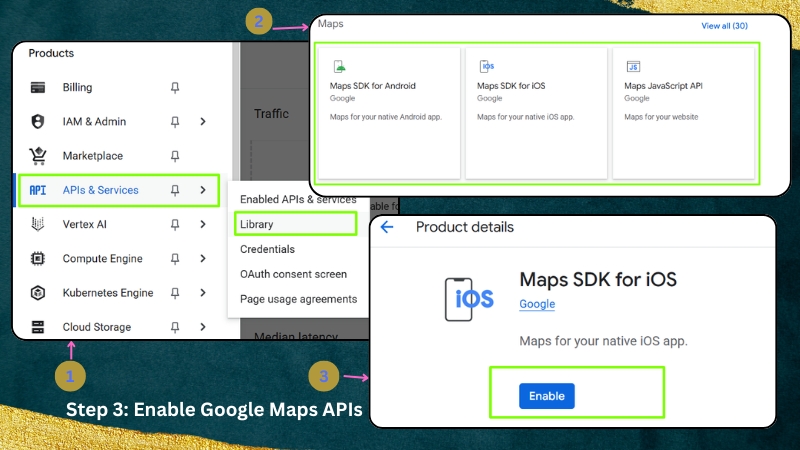The height and width of the screenshot is (450, 800).
Task: Expand Vertex AI submenu chevron
Action: point(203,224)
